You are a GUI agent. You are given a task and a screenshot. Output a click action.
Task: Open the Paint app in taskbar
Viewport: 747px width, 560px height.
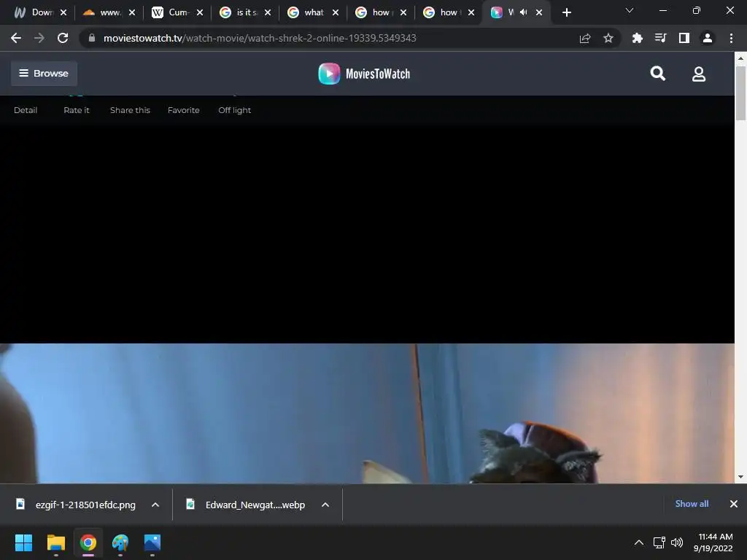(x=120, y=542)
